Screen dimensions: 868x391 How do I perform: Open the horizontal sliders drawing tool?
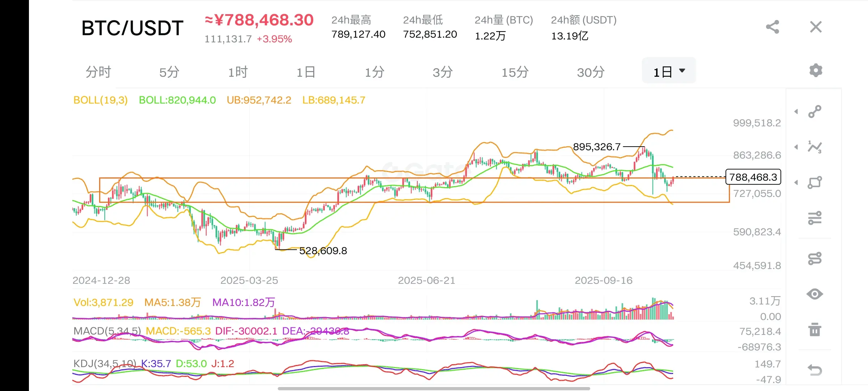815,218
